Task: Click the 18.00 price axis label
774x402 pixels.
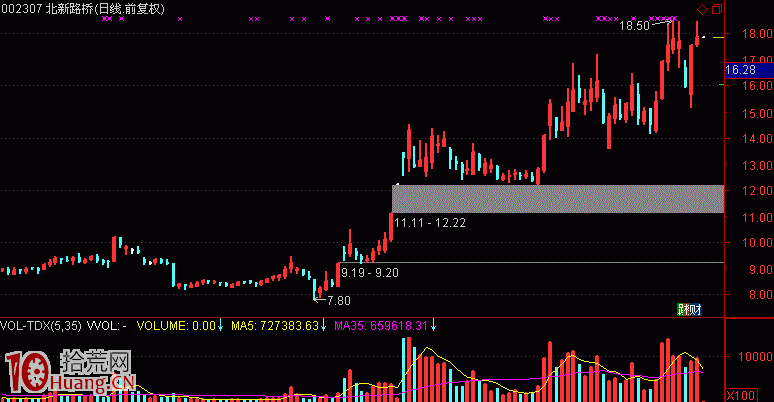Action: [x=757, y=34]
